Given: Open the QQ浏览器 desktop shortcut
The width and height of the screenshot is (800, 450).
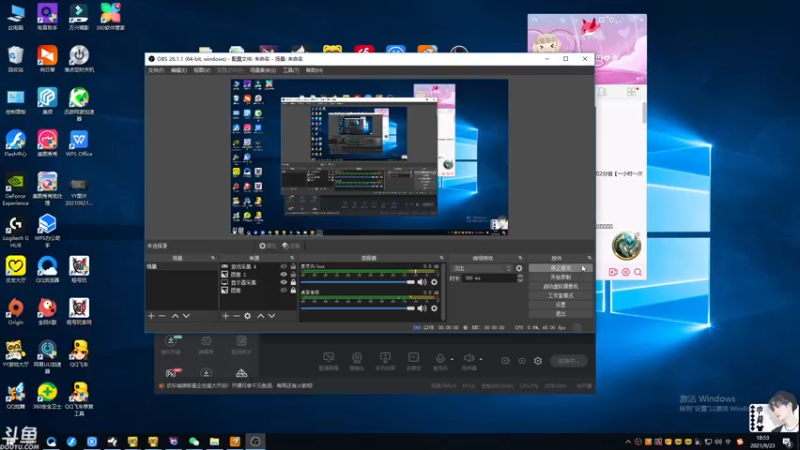Looking at the screenshot, I should [x=47, y=270].
